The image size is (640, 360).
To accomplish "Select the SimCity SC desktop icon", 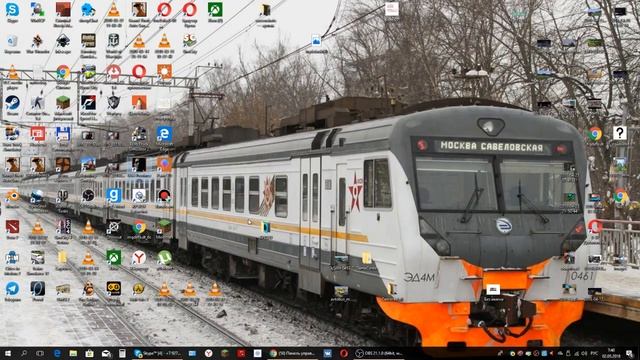I will click(x=189, y=40).
